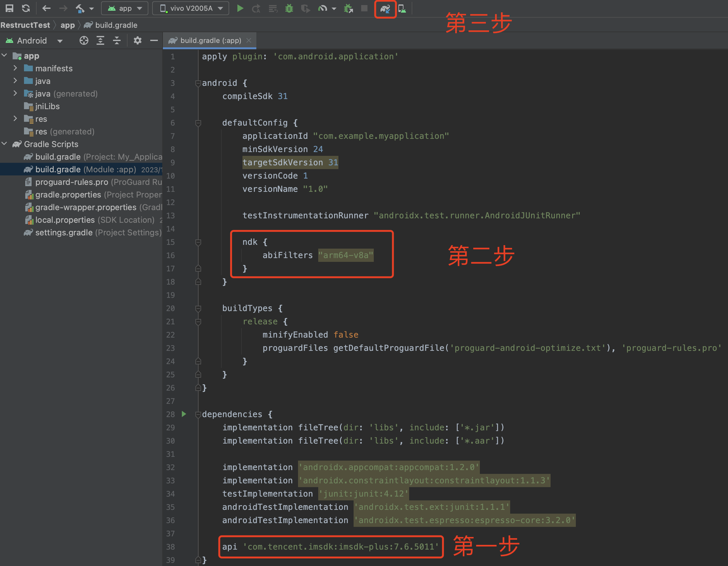Open project panel gear options
728x566 pixels.
(x=137, y=41)
